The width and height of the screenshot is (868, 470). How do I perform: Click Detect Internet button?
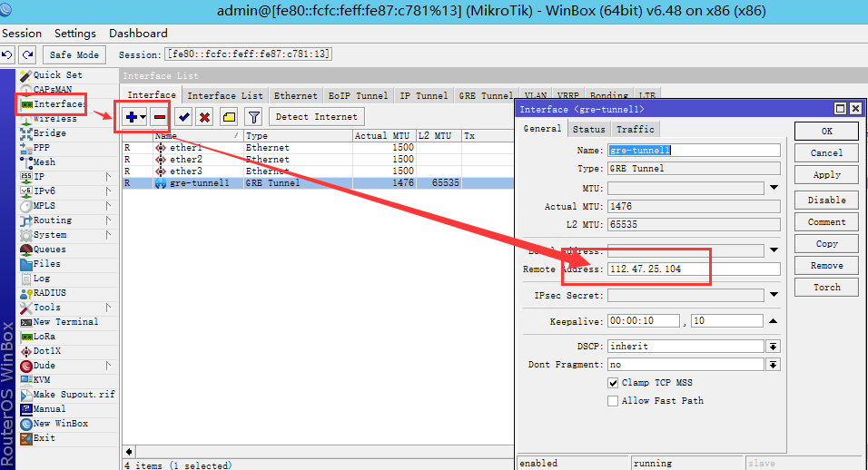(x=317, y=117)
